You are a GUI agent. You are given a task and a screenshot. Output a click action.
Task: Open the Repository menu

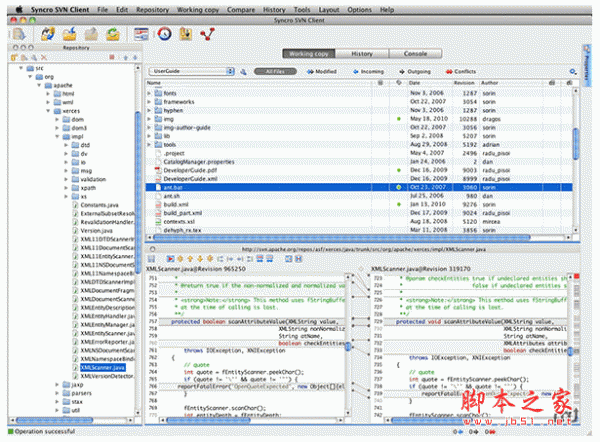152,10
